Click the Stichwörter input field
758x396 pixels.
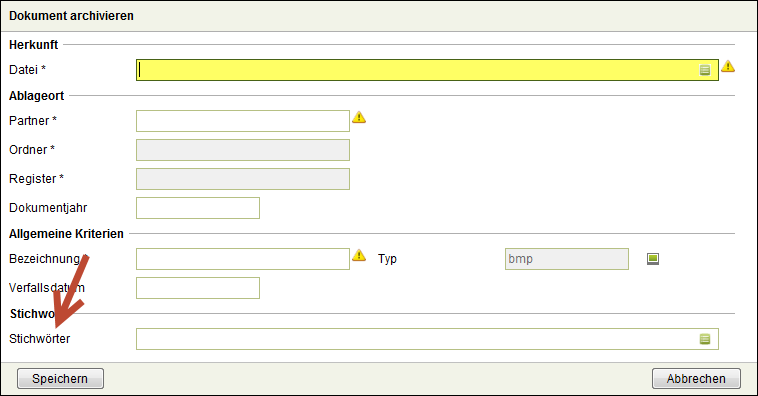[x=427, y=339]
